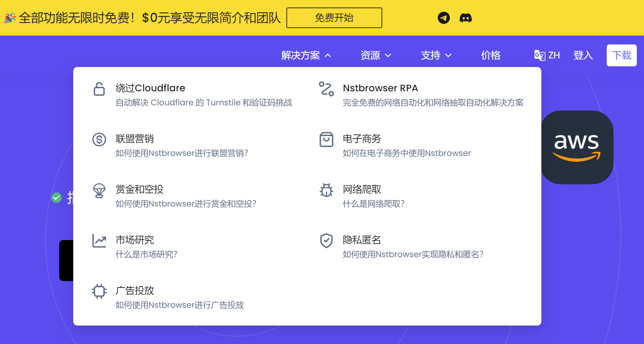Image resolution: width=644 pixels, height=344 pixels.
Task: Click the dollar coin icon for 联盟营销
Action: click(99, 140)
